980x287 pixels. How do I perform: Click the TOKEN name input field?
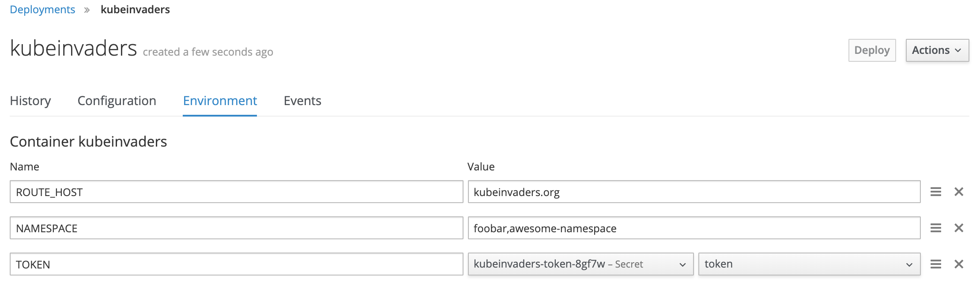coord(237,264)
